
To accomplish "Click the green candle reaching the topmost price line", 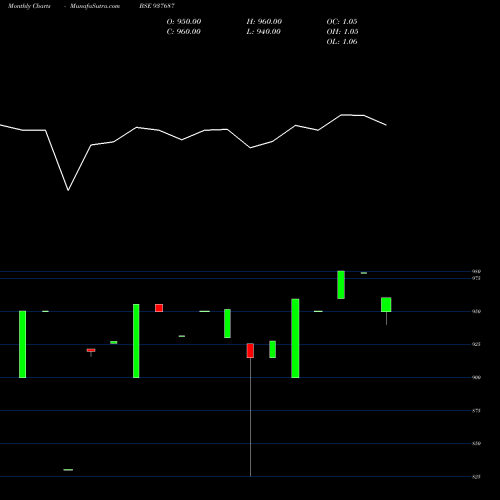I will (x=341, y=285).
